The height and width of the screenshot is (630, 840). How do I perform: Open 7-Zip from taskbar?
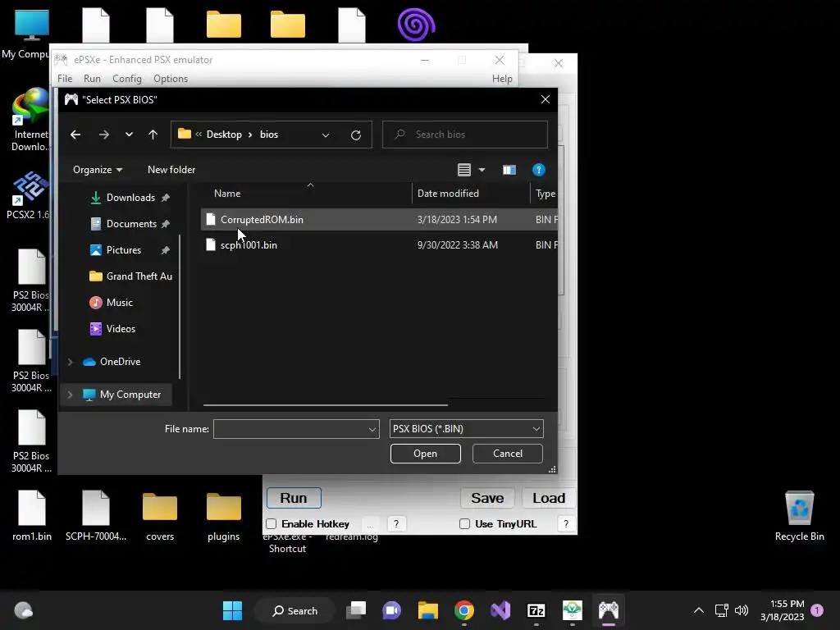[x=536, y=610]
